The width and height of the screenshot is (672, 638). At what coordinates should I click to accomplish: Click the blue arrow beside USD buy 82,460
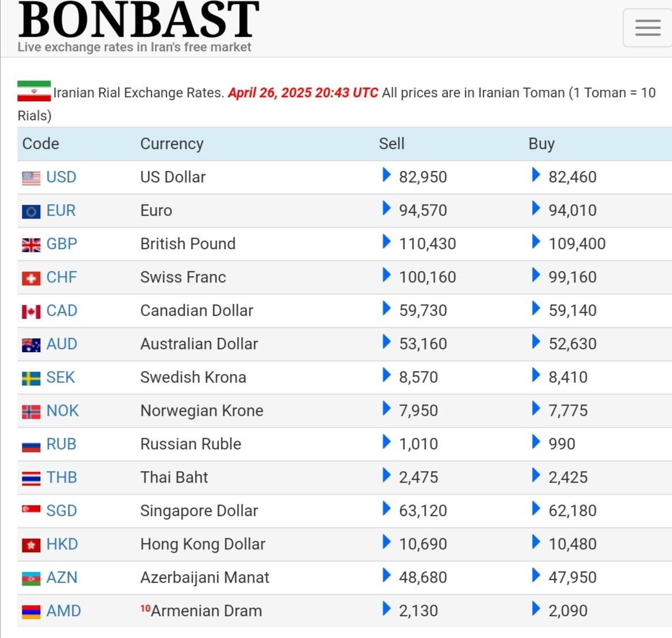[536, 175]
